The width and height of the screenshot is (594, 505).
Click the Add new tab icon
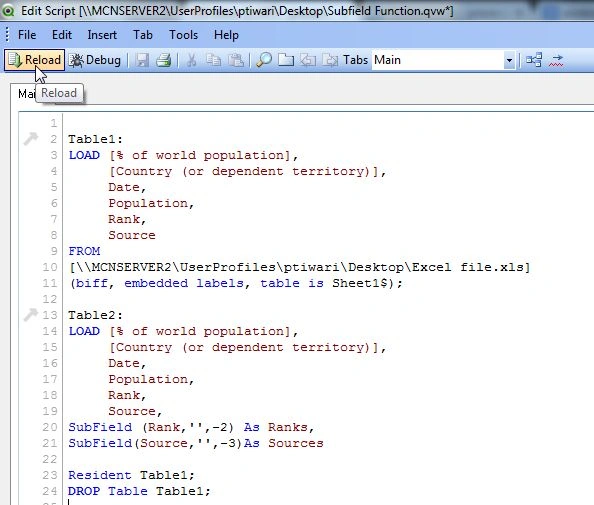tap(286, 60)
